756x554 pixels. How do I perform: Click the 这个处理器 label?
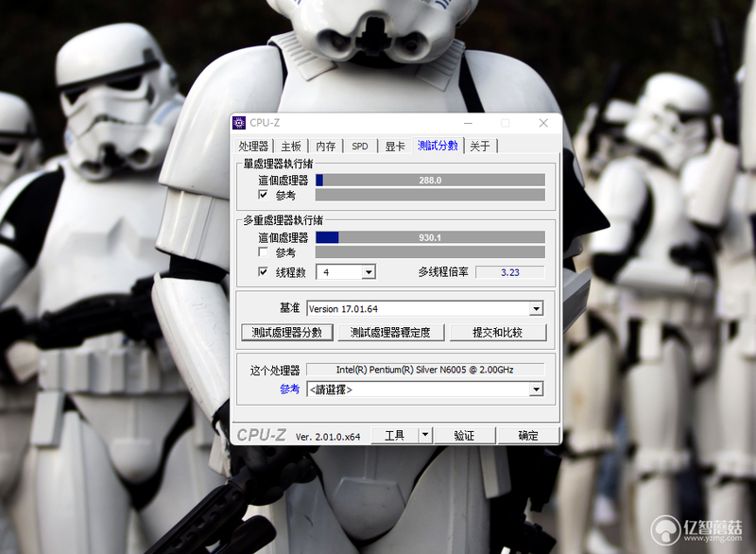[275, 371]
